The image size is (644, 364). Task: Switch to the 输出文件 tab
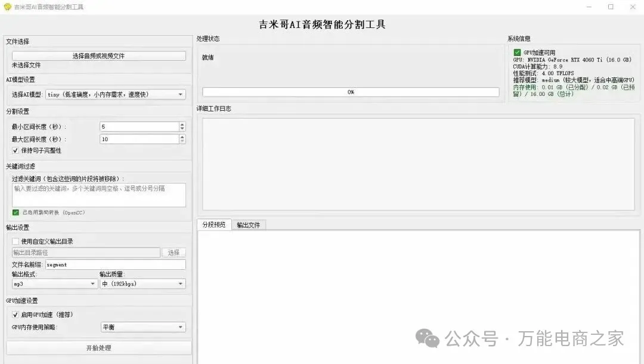tap(248, 225)
